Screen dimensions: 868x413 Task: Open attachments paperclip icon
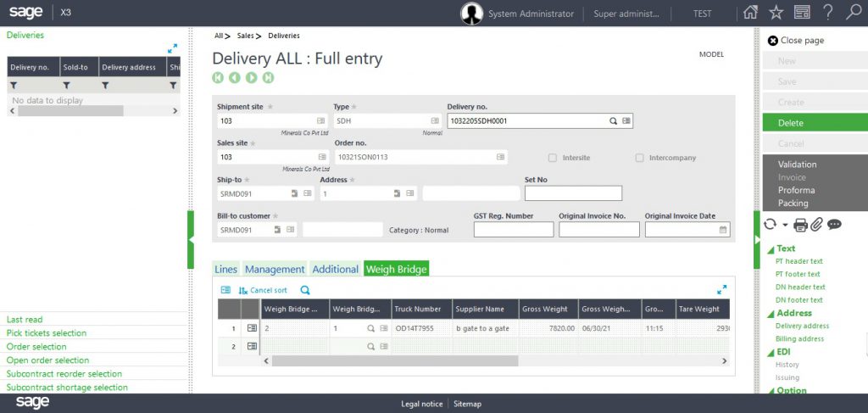[817, 224]
